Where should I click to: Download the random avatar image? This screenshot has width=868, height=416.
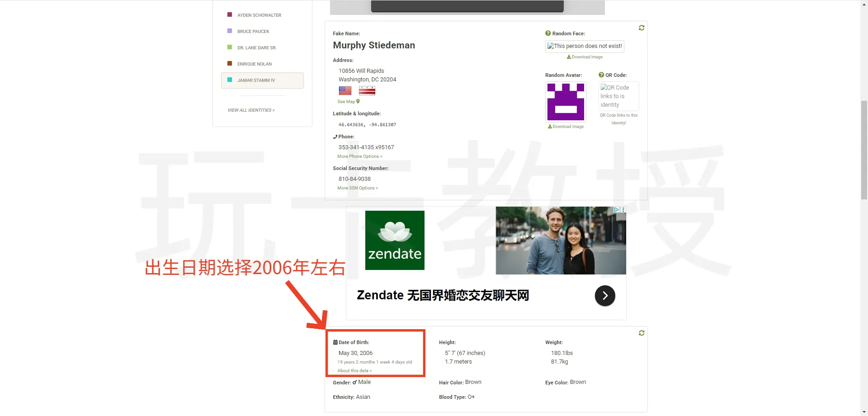[x=566, y=127]
